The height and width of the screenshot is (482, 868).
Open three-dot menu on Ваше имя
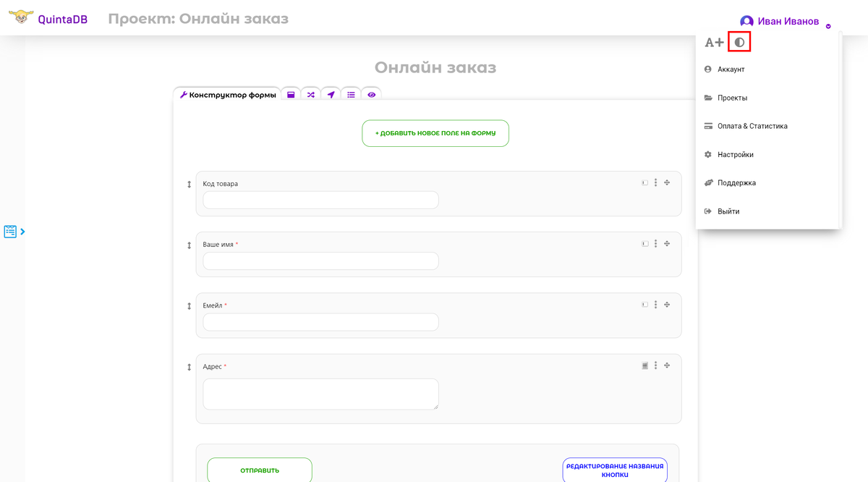[655, 244]
